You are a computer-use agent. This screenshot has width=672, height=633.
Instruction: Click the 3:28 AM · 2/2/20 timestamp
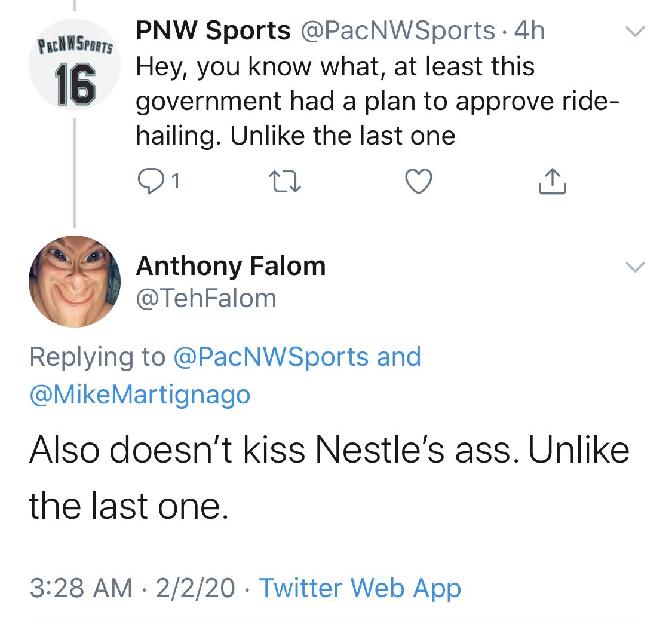(131, 588)
